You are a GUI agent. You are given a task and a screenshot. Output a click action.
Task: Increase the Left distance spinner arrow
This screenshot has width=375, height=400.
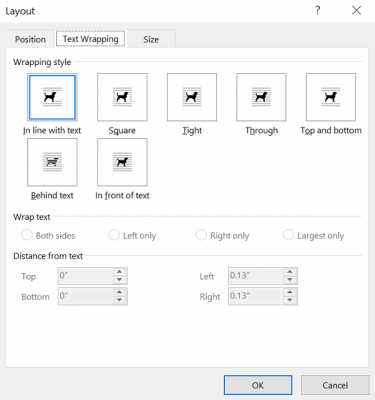click(x=290, y=272)
